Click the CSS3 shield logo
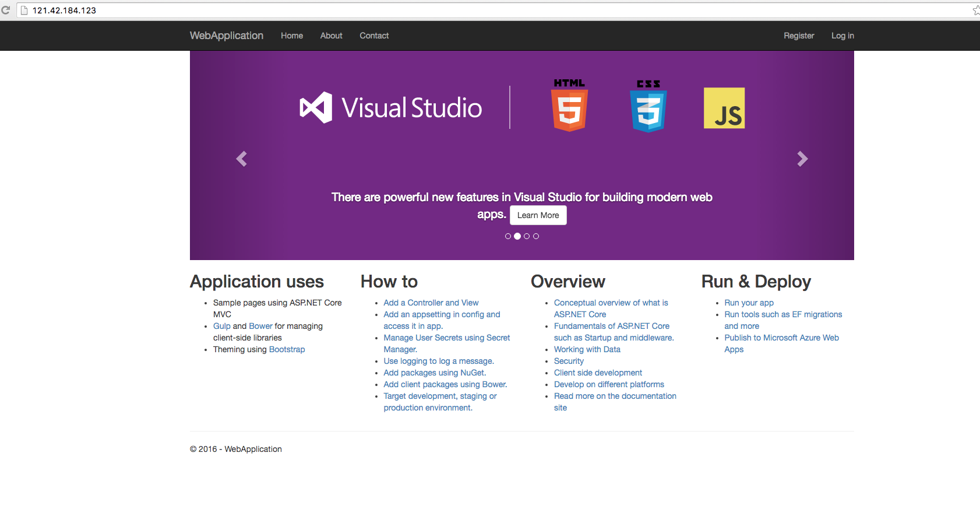Viewport: 980px width, 512px height. click(x=648, y=106)
